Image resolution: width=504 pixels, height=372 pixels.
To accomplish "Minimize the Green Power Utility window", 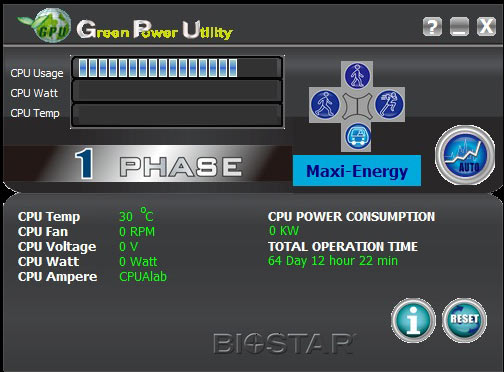I will pyautogui.click(x=459, y=27).
